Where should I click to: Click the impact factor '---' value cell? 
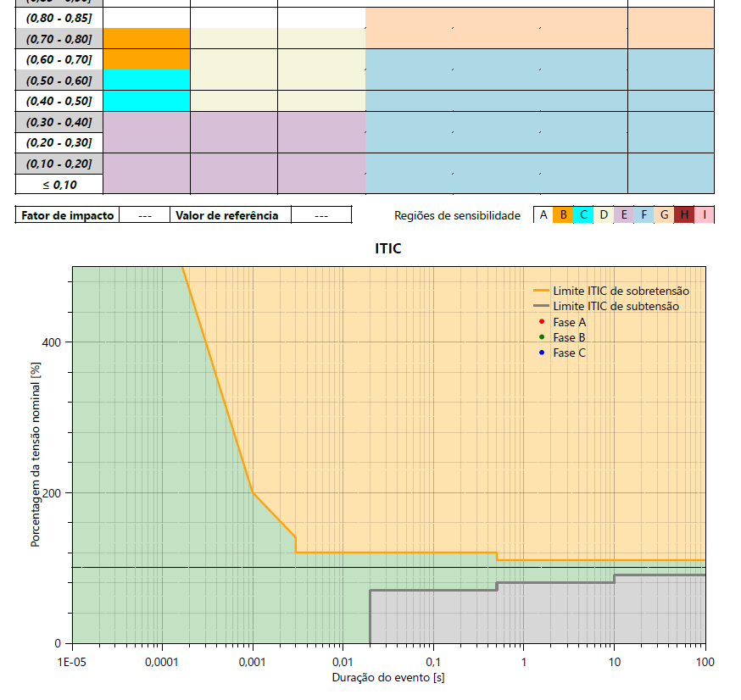pos(145,215)
